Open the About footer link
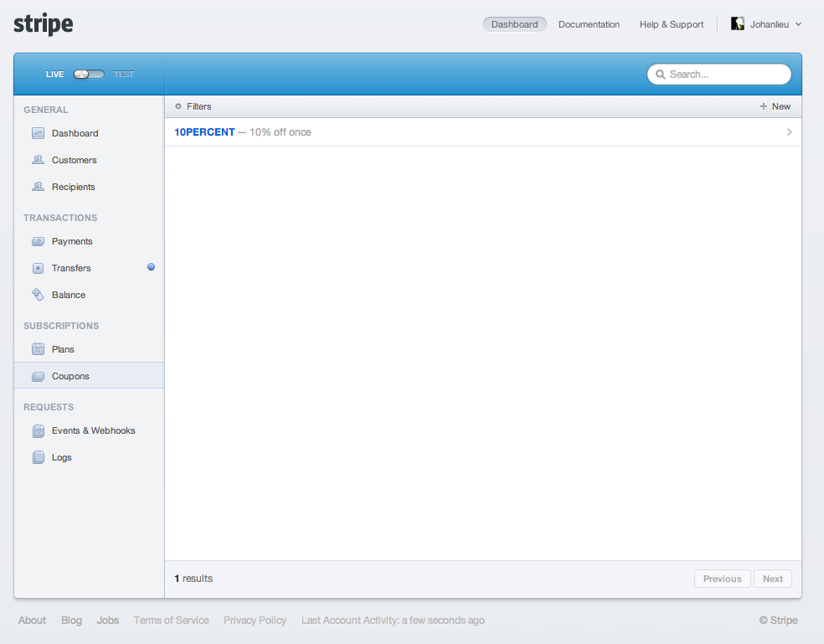 (32, 621)
